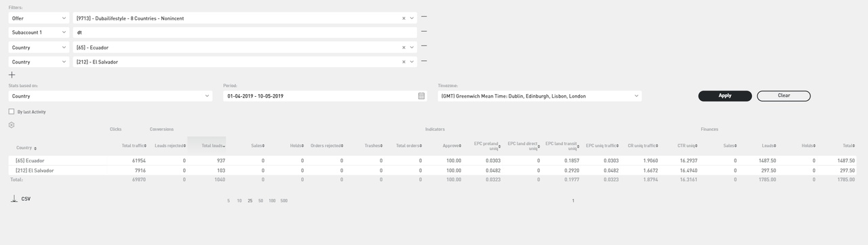Expand the Ecuador value dropdown arrow
Viewport: 868px width, 245px height.
point(412,47)
